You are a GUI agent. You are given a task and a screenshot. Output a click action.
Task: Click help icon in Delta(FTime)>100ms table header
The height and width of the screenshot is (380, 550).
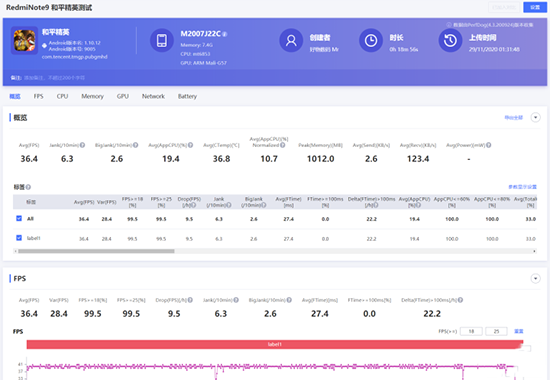click(x=376, y=205)
